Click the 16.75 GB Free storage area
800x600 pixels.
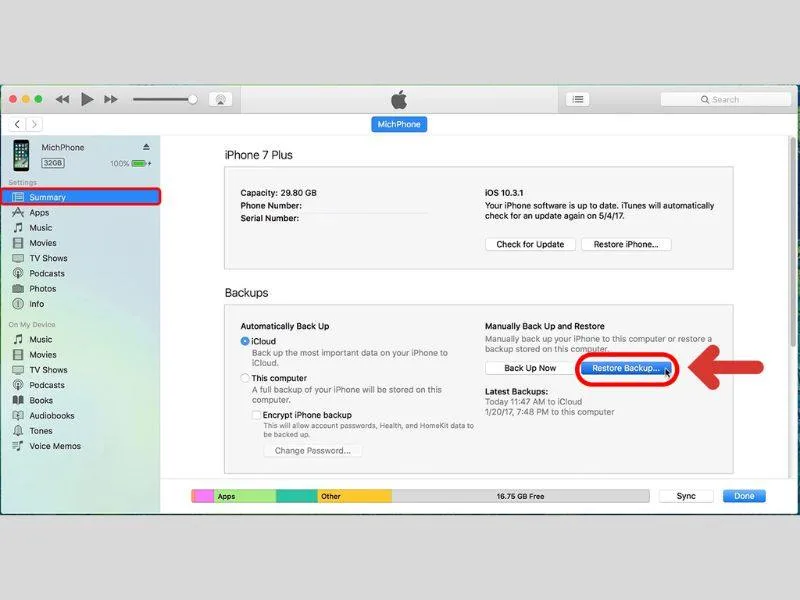(520, 496)
